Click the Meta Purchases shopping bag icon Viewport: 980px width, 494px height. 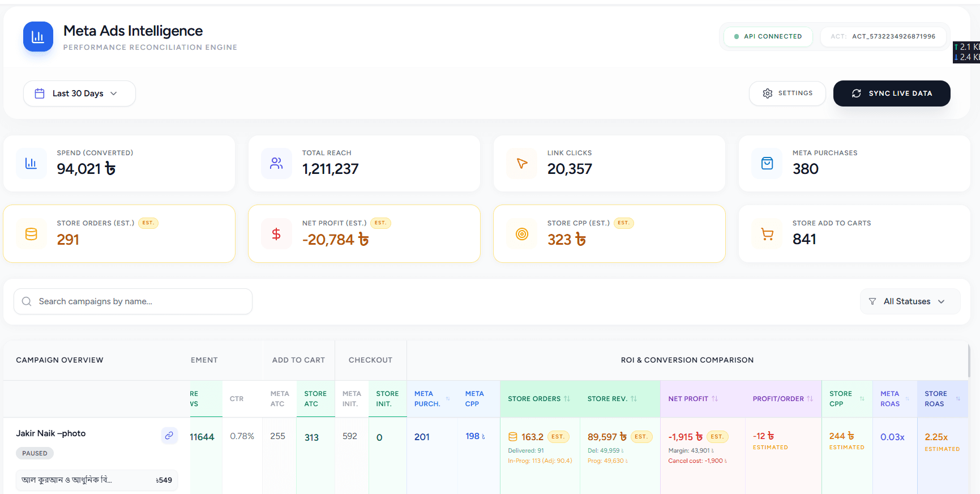click(767, 163)
